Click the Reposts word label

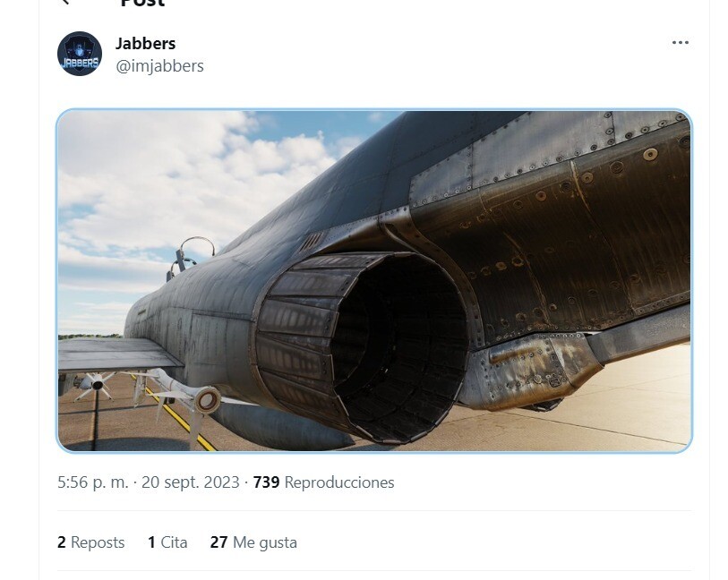click(x=98, y=542)
